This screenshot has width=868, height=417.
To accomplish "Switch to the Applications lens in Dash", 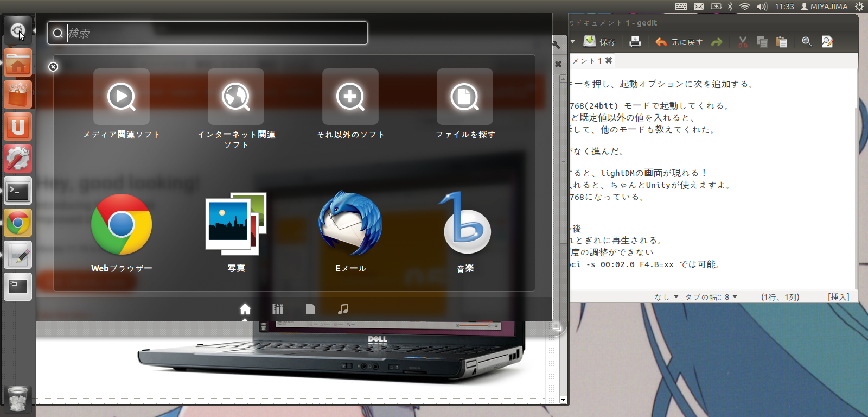I will tap(278, 309).
